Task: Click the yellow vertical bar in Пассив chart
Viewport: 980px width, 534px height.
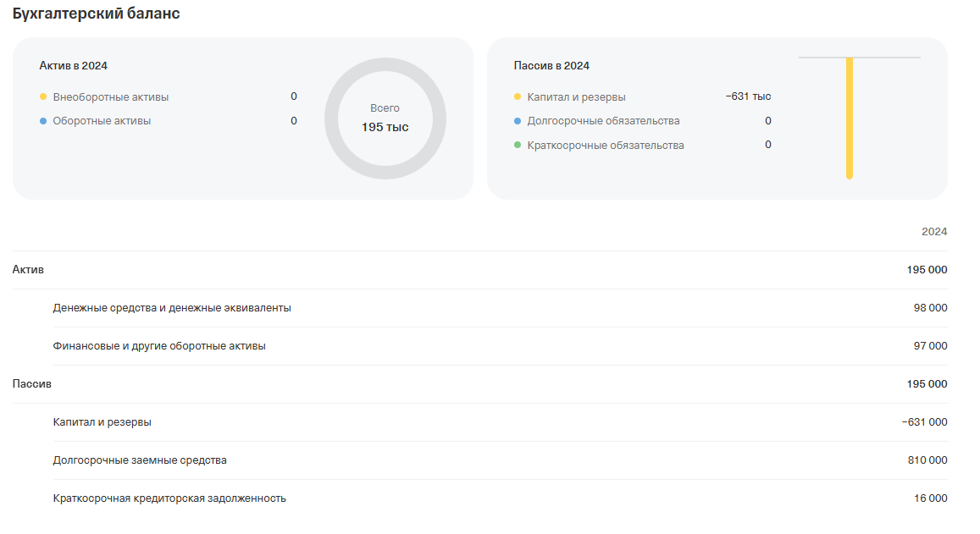Action: pos(850,118)
